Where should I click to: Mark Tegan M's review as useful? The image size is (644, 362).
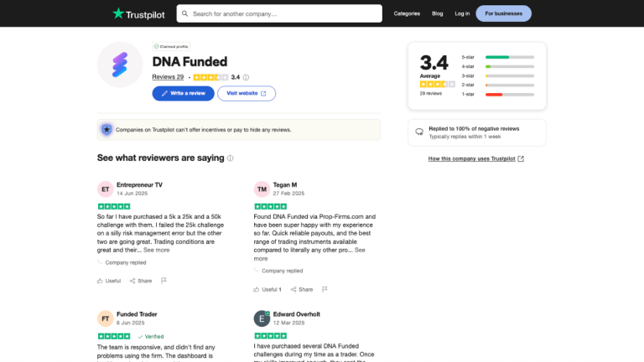tap(267, 289)
